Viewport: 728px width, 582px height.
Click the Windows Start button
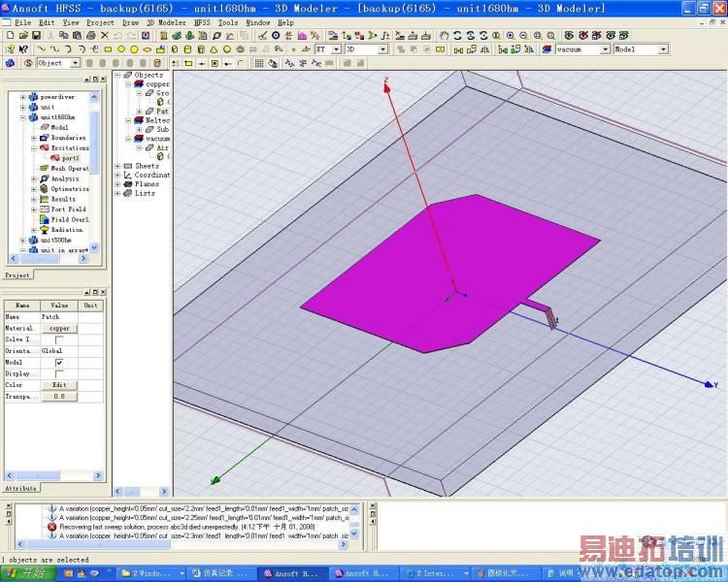click(27, 573)
